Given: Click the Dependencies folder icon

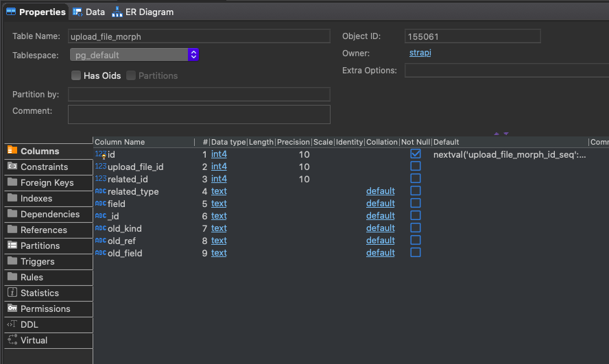Looking at the screenshot, I should point(12,213).
